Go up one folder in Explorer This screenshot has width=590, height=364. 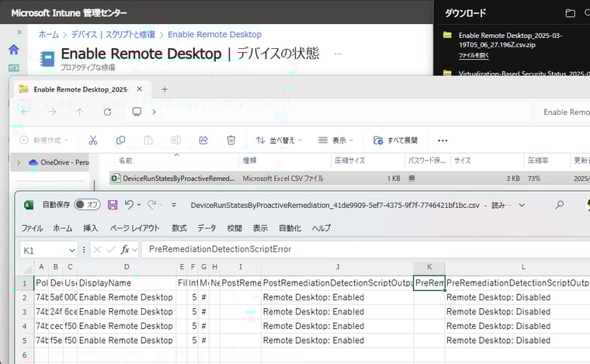(x=80, y=112)
